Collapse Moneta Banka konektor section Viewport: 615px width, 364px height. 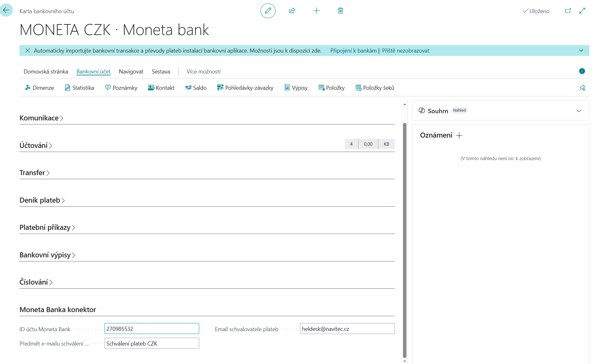coord(58,310)
